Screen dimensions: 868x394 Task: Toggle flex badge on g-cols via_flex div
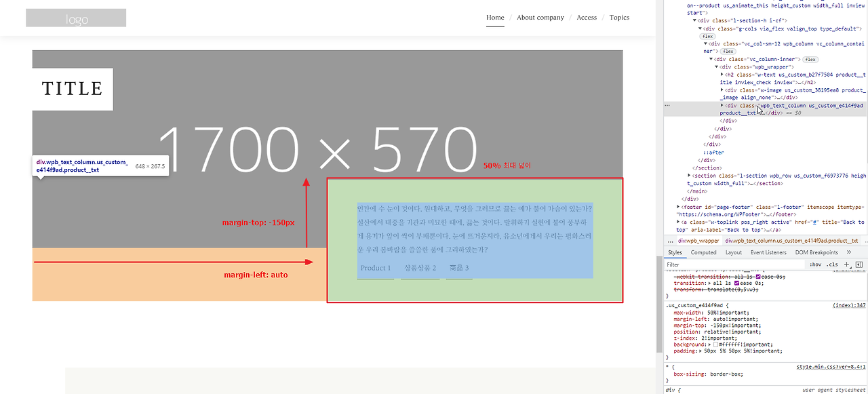708,36
